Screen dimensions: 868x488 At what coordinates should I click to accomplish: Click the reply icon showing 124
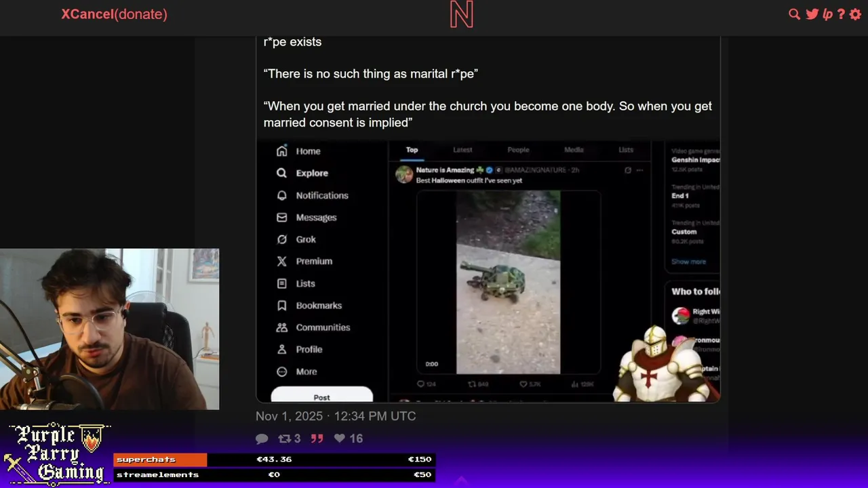coord(420,384)
